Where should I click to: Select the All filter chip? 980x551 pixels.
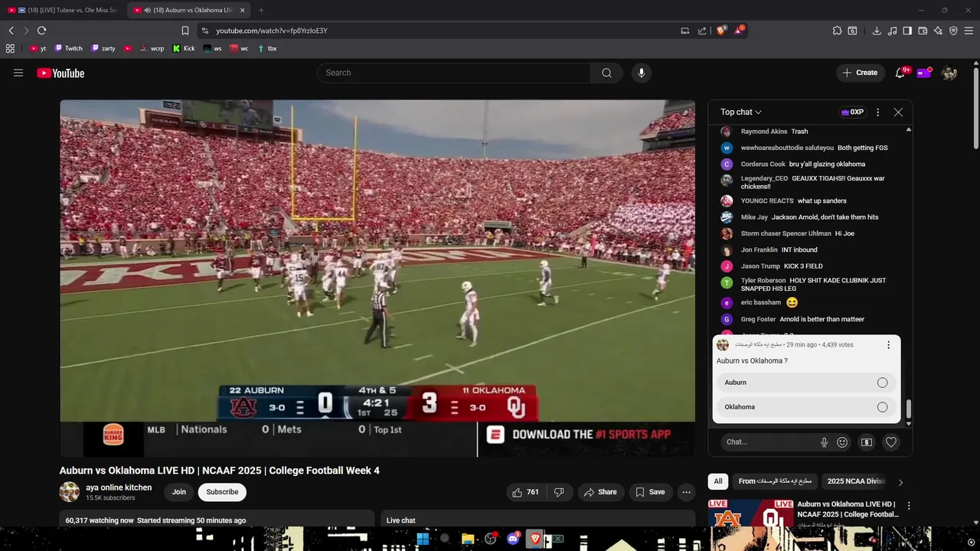click(718, 481)
